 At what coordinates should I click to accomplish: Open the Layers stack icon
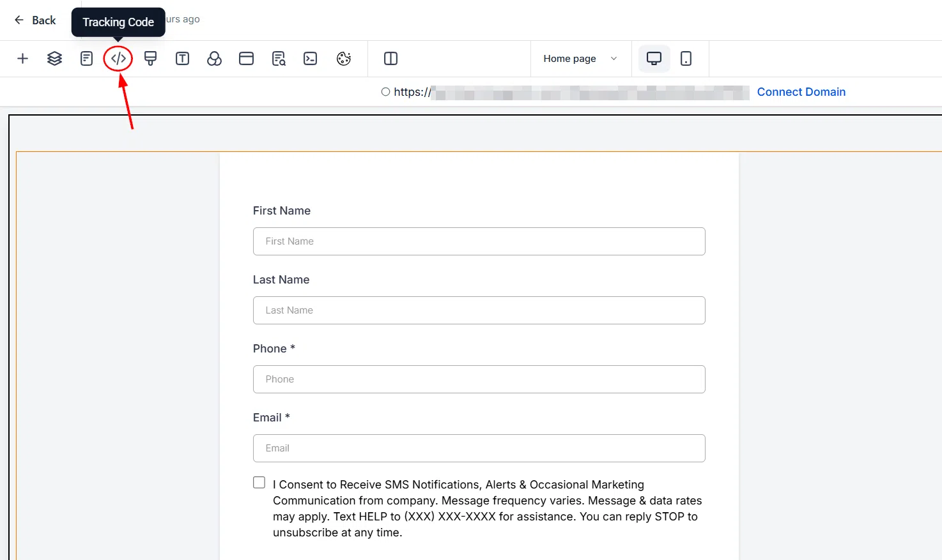coord(55,59)
